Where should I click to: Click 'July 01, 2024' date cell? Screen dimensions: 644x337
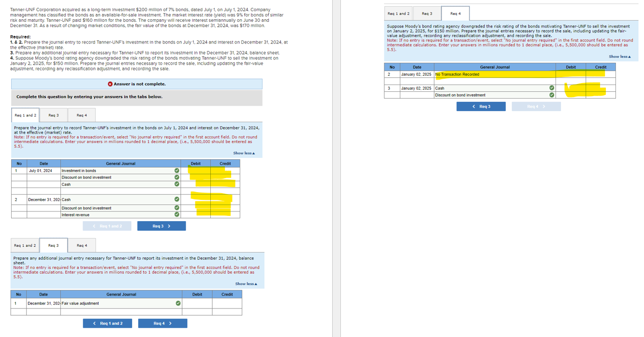click(x=44, y=170)
